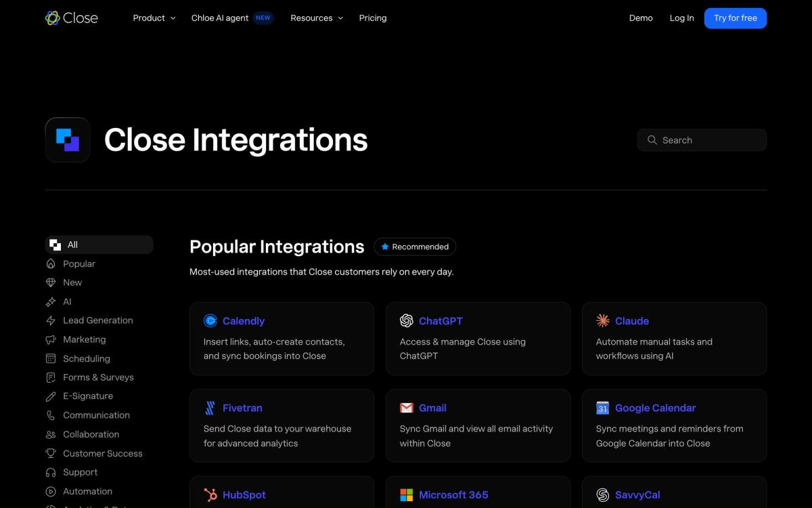Click the ChatGPT logo icon
Image resolution: width=812 pixels, height=508 pixels.
coord(407,321)
